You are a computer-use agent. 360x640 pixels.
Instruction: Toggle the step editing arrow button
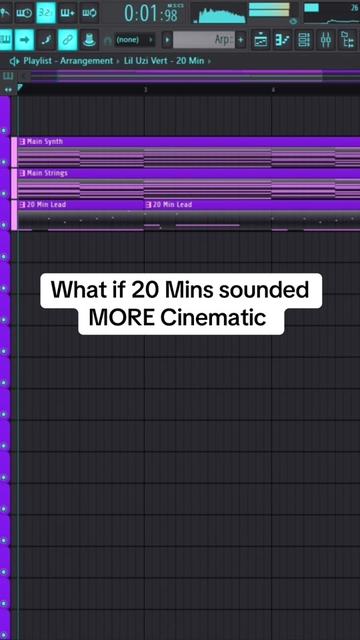pos(24,40)
